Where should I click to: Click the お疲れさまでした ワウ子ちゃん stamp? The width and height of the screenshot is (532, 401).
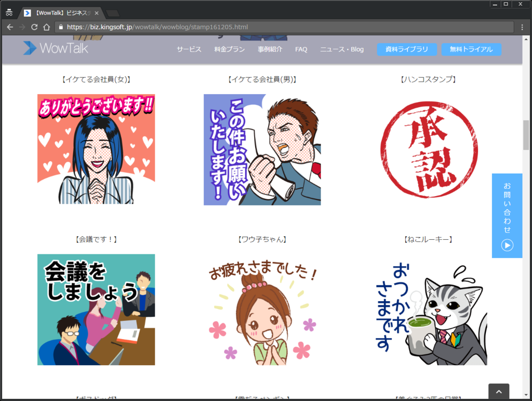pyautogui.click(x=262, y=312)
